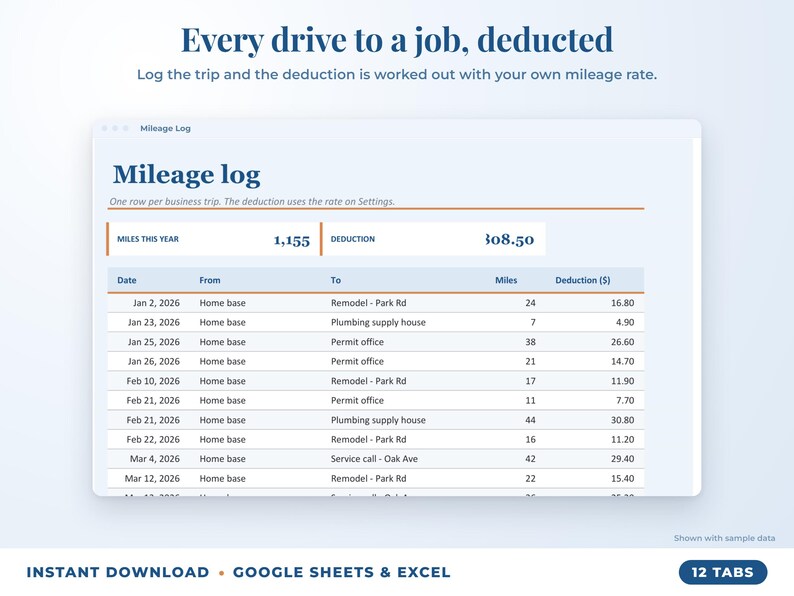
Task: Select the 'Jan 2, 2026' date cell
Action: coord(156,303)
